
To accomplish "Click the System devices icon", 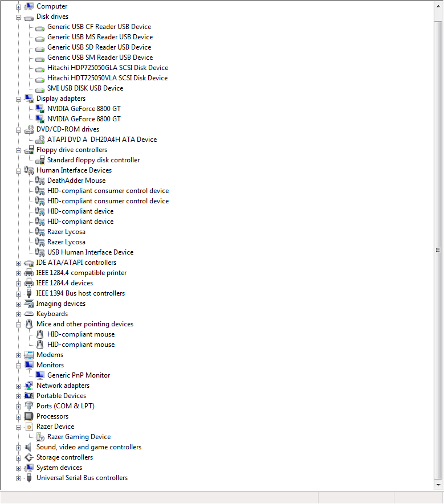I will pos(29,468).
